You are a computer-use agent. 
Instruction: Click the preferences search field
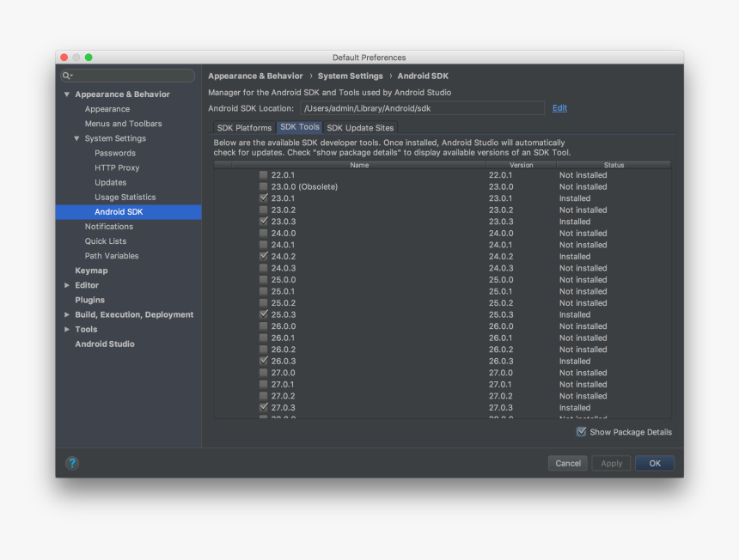coord(128,76)
